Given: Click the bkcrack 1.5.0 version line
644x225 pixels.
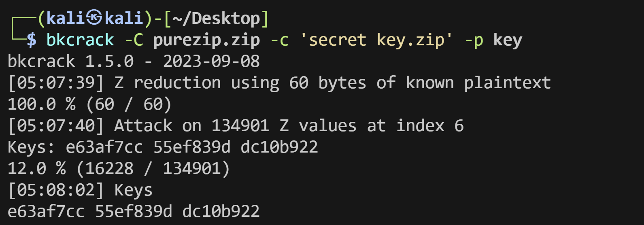Looking at the screenshot, I should point(134,61).
